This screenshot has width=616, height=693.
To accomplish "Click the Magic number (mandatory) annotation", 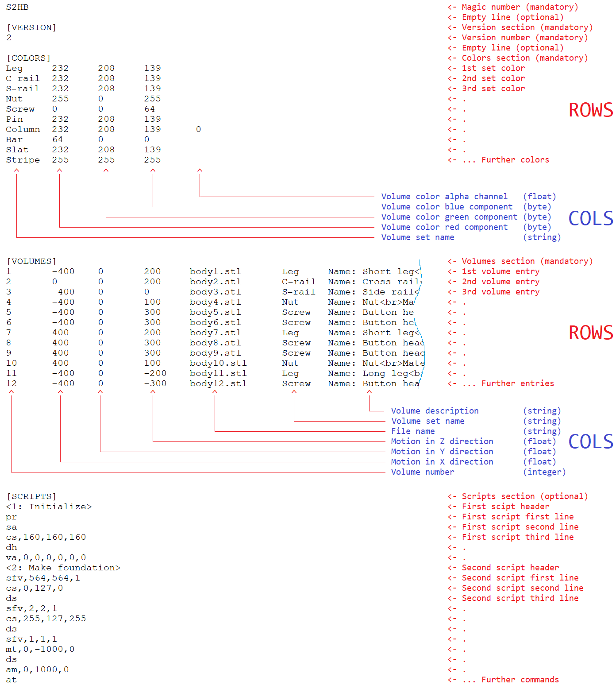I will pyautogui.click(x=520, y=7).
